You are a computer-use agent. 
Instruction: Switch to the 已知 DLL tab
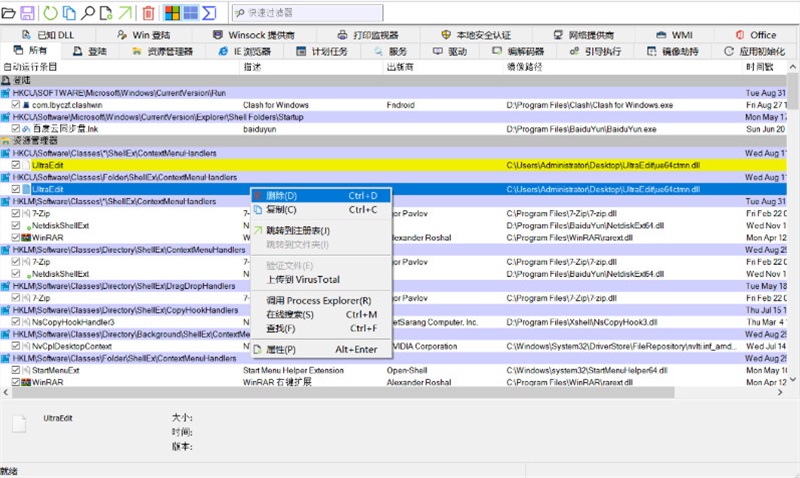(x=48, y=35)
